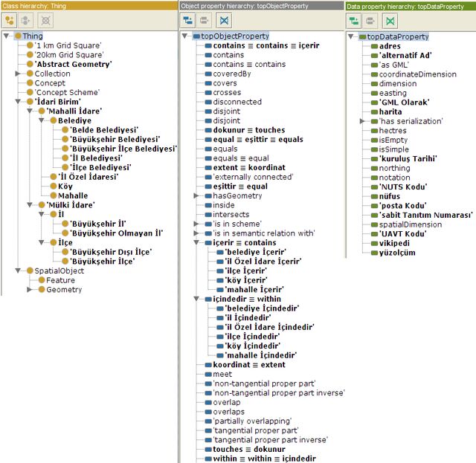Select the 'partially overlapping' object property

[x=248, y=421]
